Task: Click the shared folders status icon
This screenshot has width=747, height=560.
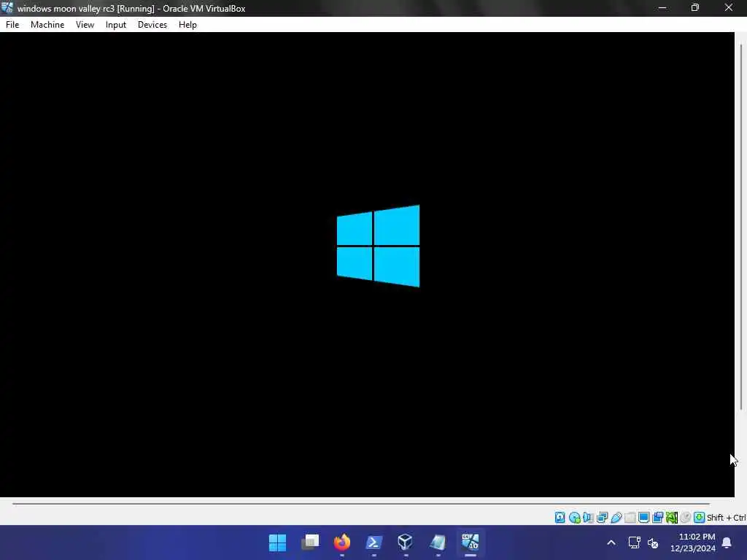Action: [x=630, y=517]
